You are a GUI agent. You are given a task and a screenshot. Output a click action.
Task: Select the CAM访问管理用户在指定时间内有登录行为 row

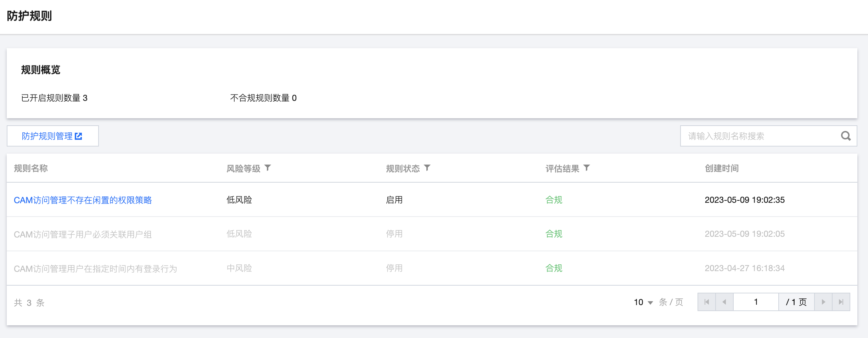click(95, 269)
